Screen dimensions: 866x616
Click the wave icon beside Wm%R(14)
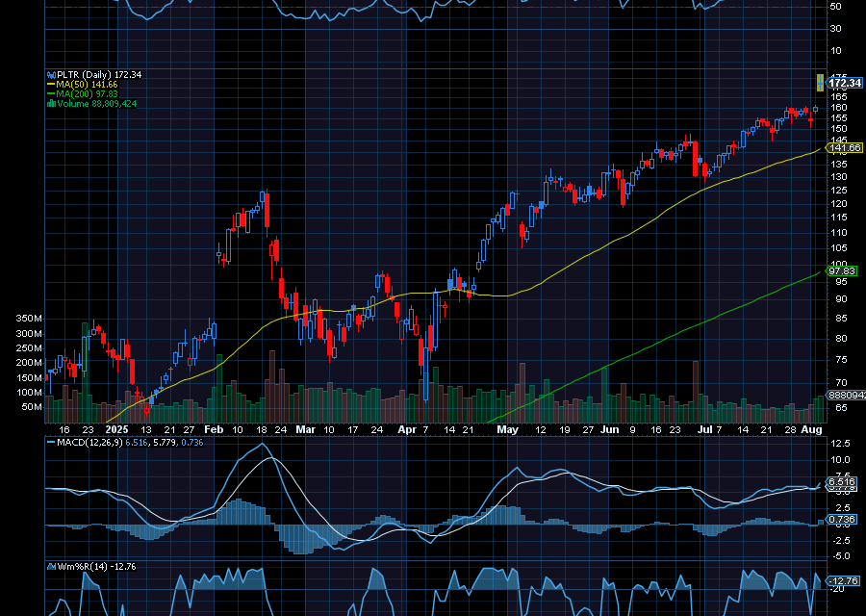click(x=51, y=566)
